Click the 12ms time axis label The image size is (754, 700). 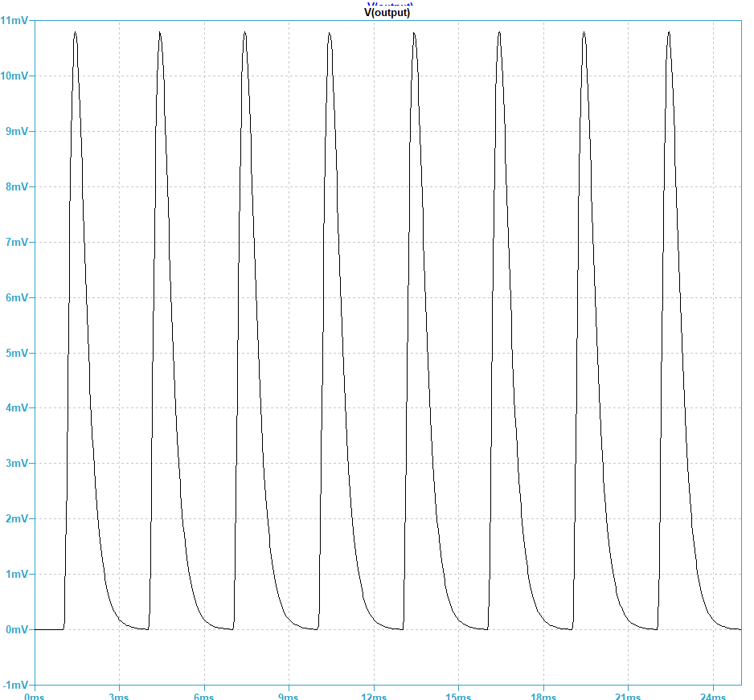point(374,696)
